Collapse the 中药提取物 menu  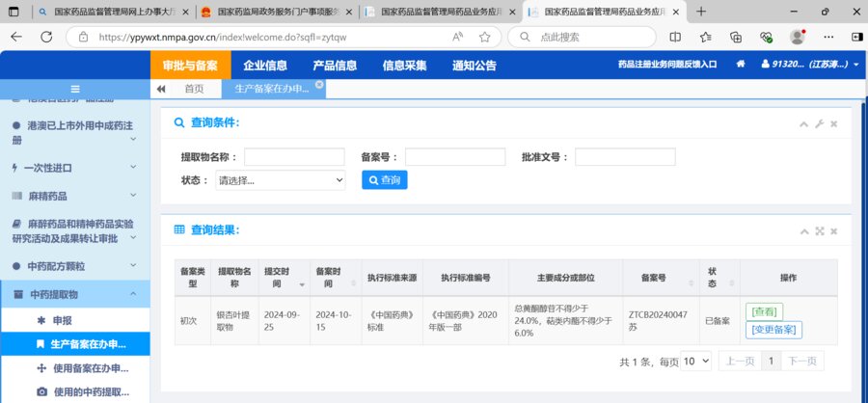point(74,294)
